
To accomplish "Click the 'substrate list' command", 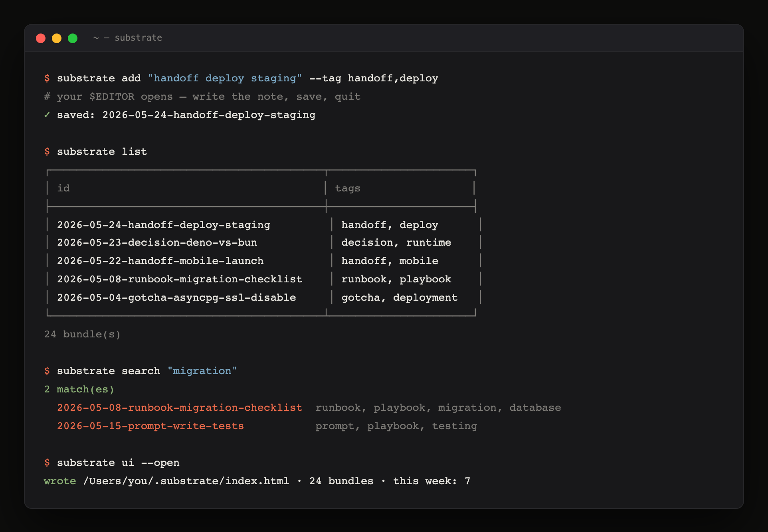I will (x=102, y=152).
